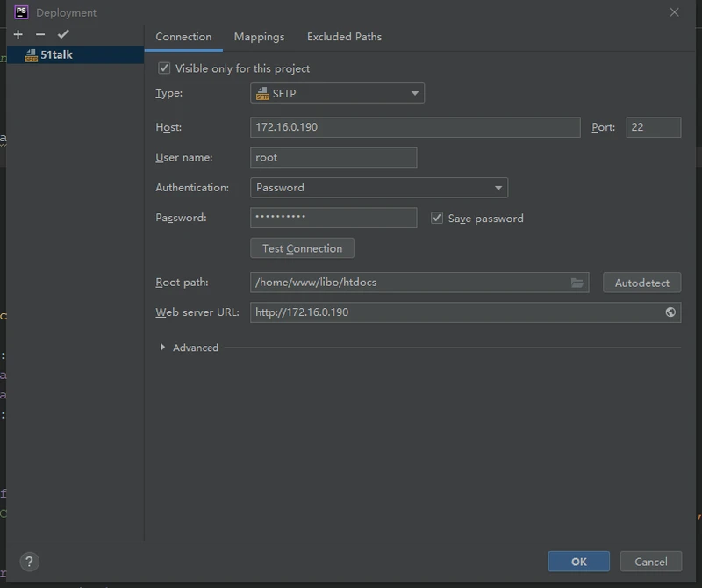Screen dimensions: 702x588
Task: Open help with question mark icon
Action: (x=30, y=562)
